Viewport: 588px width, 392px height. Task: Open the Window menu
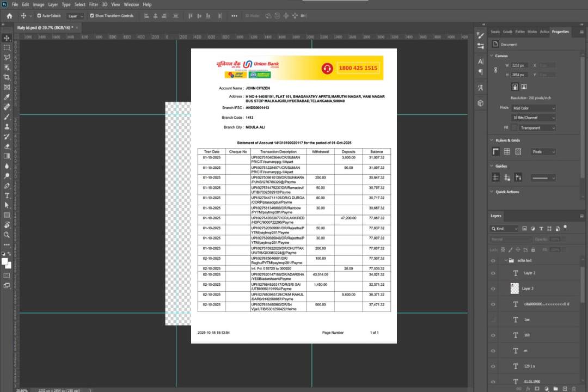(x=131, y=4)
